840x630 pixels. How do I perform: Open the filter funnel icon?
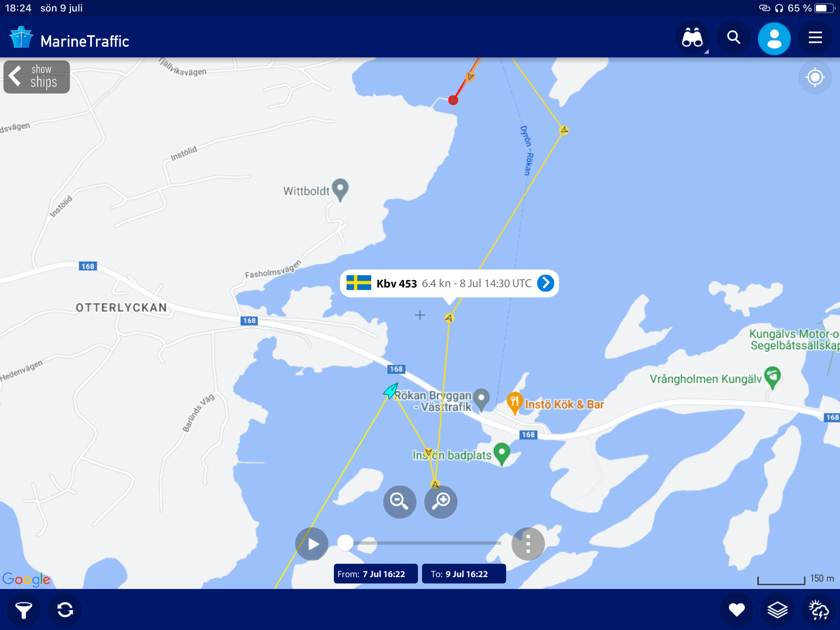coord(24,610)
